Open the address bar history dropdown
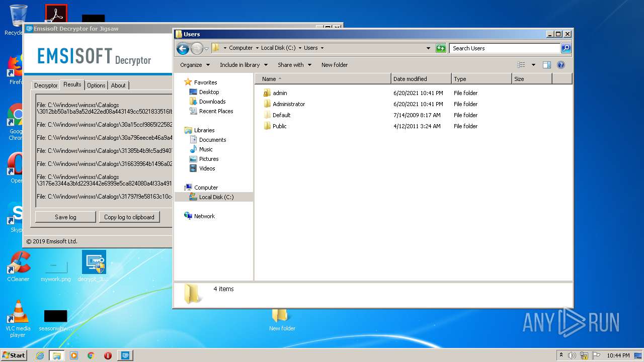 [428, 48]
